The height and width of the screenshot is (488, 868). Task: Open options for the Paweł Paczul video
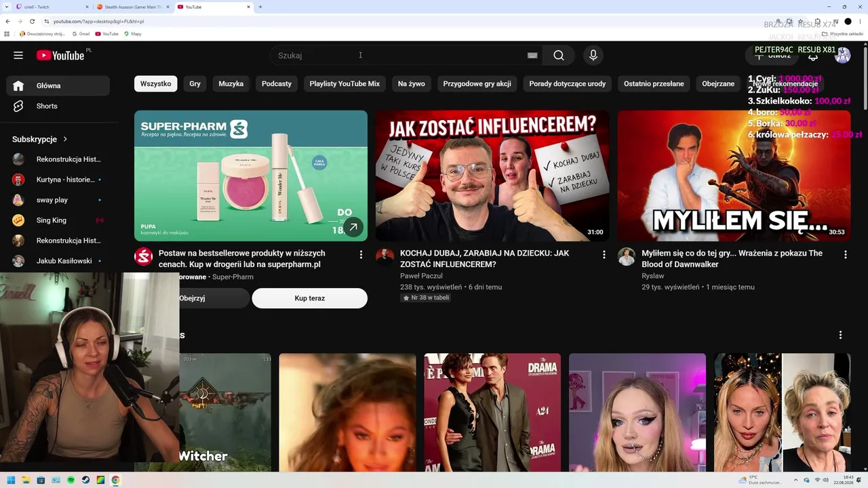[x=604, y=255]
